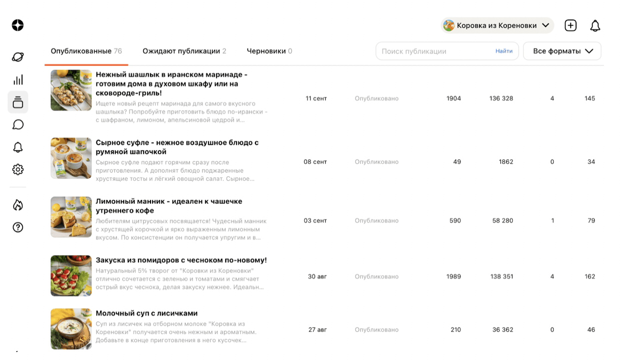Click the flame icon in sidebar
This screenshot has width=620, height=364.
[18, 205]
